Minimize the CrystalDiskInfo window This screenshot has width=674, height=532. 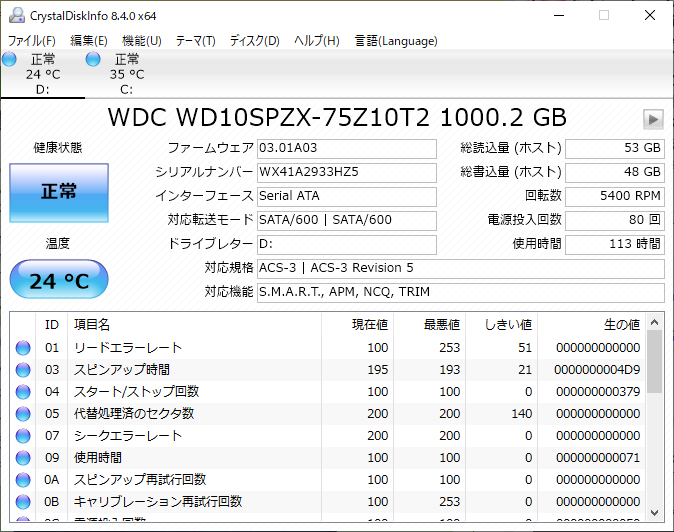(559, 15)
